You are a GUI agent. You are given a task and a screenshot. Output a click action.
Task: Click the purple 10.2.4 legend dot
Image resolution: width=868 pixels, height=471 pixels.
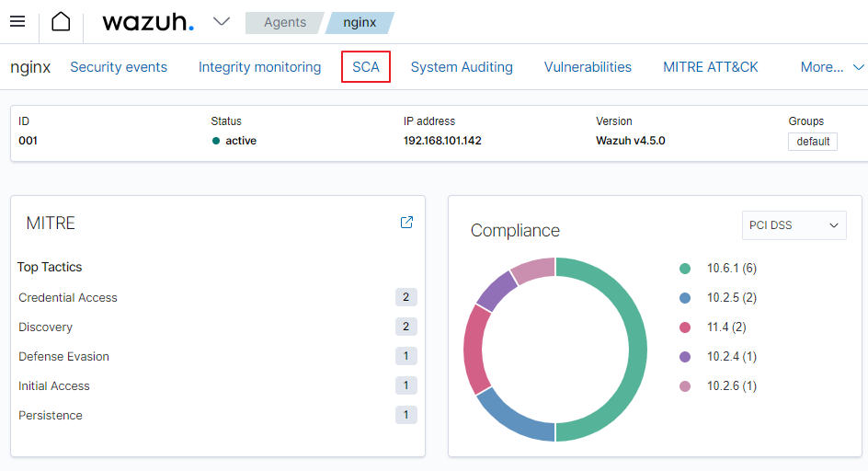point(685,357)
